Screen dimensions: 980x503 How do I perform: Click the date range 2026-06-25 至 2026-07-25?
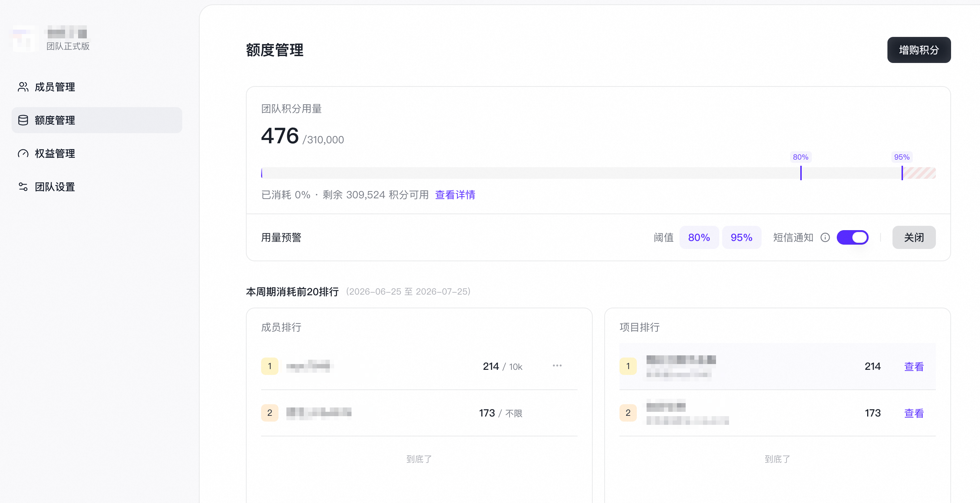[x=408, y=292]
